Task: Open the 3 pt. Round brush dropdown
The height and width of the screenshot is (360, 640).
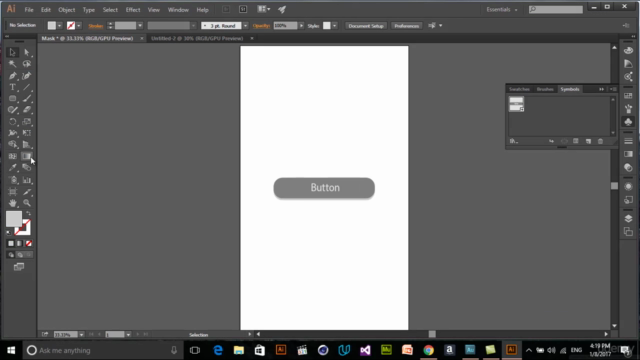Action: click(245, 26)
